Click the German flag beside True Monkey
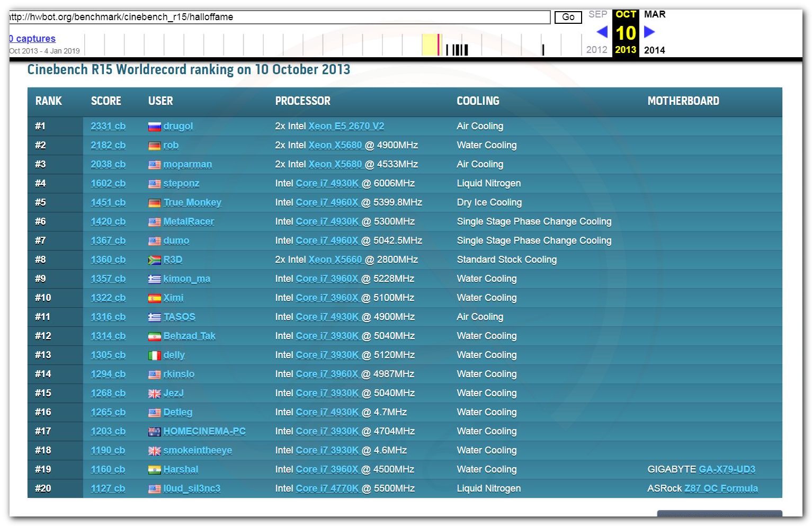 pyautogui.click(x=154, y=203)
